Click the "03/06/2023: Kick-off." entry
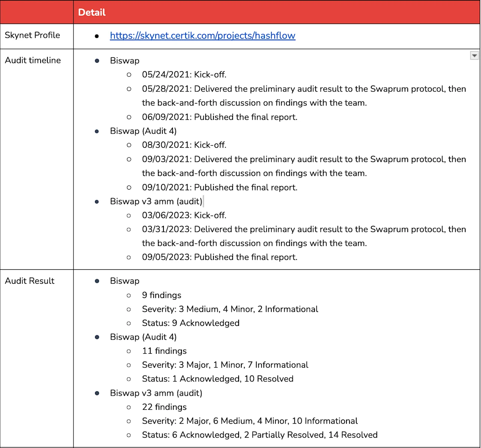481x448 pixels. pos(184,216)
